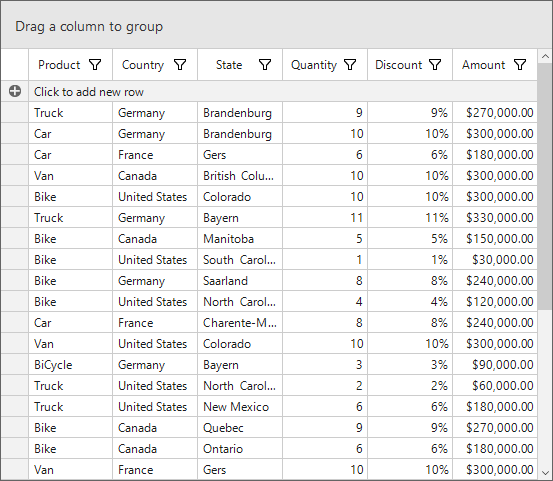Select the Manitoba state cell

click(x=240, y=239)
